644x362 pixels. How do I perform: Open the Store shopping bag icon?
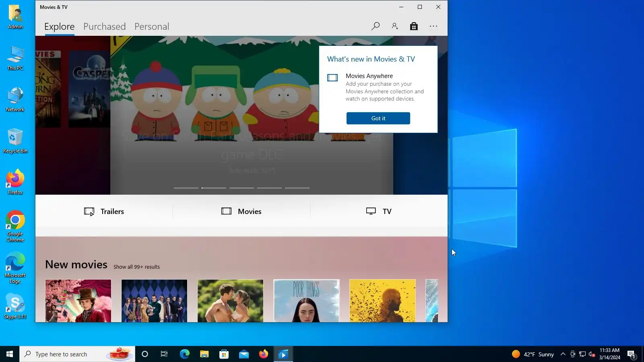[x=414, y=26]
